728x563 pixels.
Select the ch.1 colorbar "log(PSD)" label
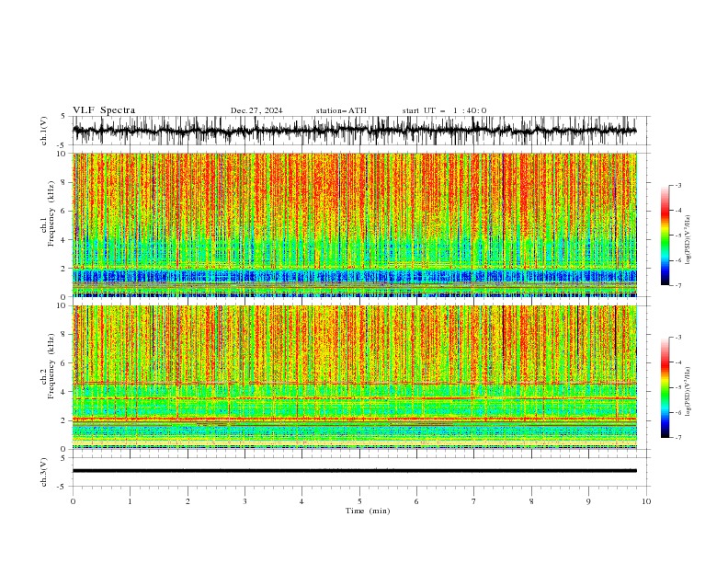[x=688, y=240]
